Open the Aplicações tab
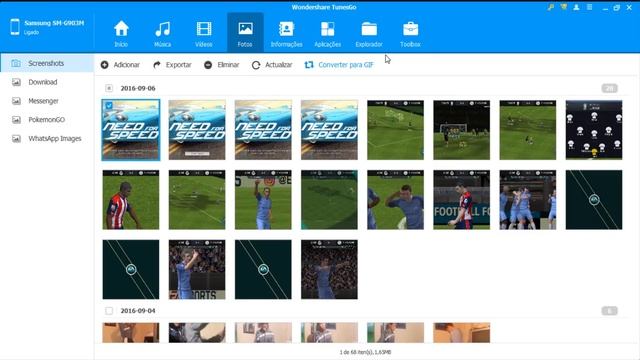Viewport: 640px width, 360px height. 328,33
